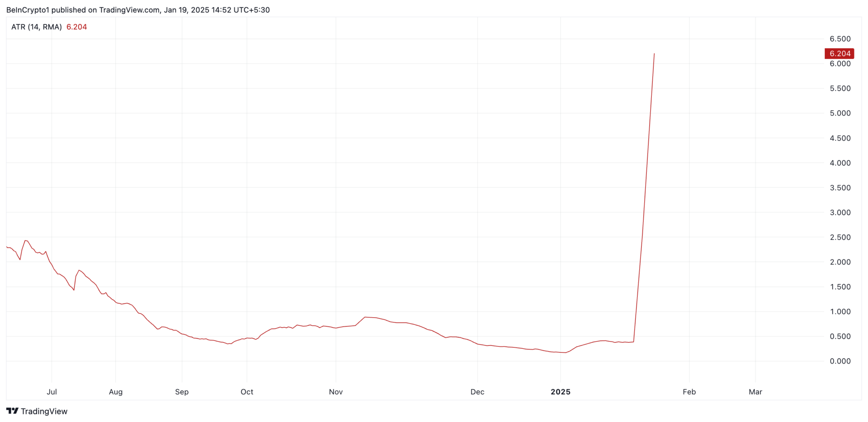868x422 pixels.
Task: Select the Jul label on time axis
Action: (x=52, y=392)
